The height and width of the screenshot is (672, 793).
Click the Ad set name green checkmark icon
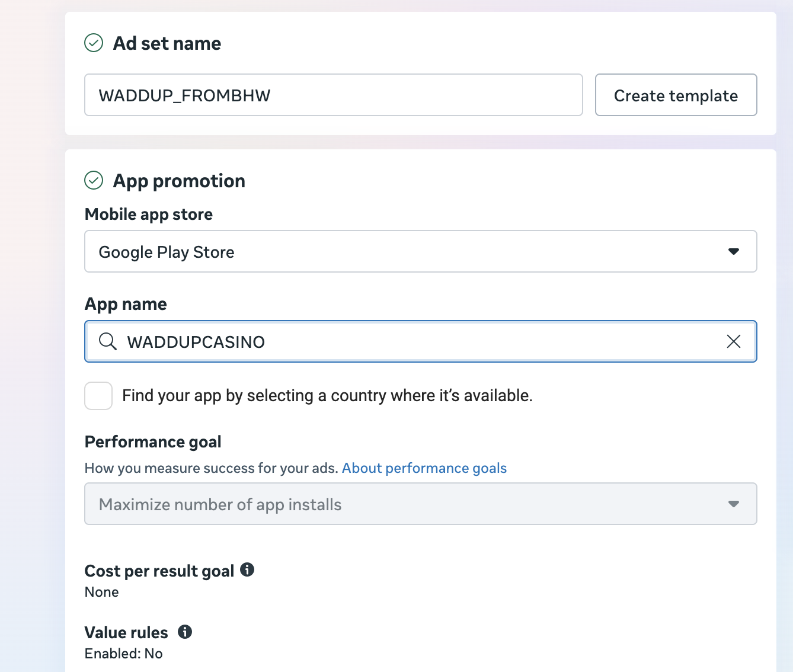[x=94, y=43]
